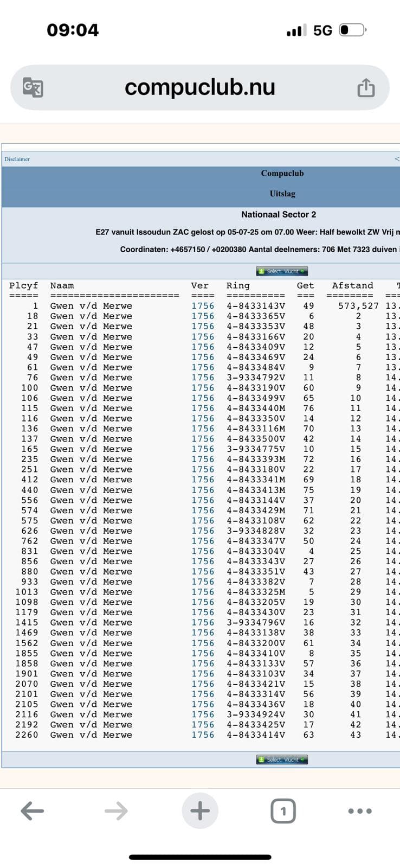
Task: Click the bottom Select Vlucht button
Action: click(x=282, y=759)
